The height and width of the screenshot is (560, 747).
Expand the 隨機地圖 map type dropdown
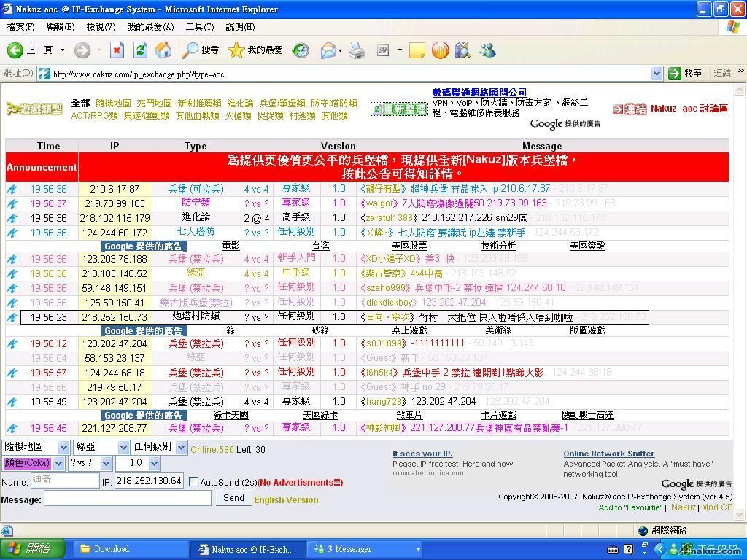point(63,447)
